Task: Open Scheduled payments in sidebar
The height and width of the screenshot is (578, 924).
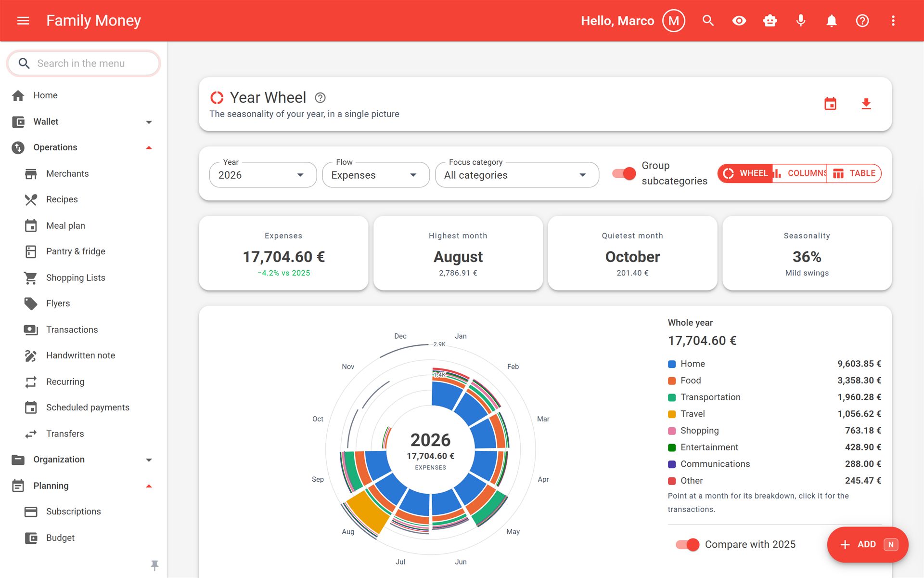Action: (x=83, y=407)
